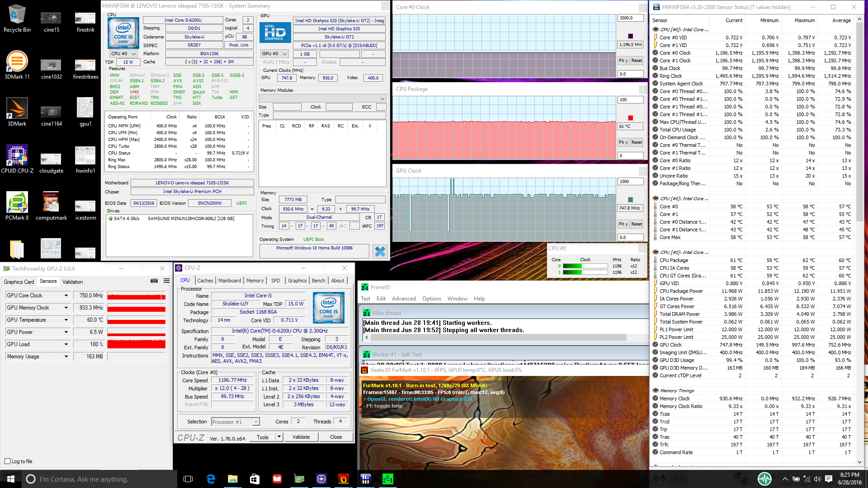Open CPU #0 selector in HWiNFO summary
The width and height of the screenshot is (868, 488).
(123, 54)
